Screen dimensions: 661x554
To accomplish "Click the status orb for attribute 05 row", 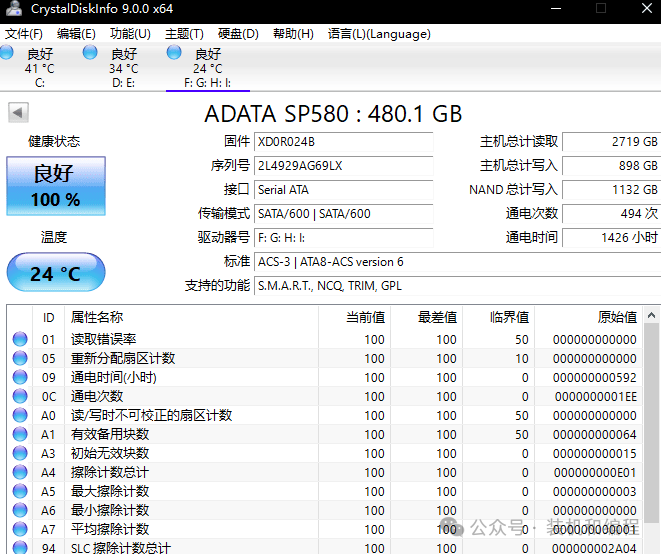I will coord(20,358).
